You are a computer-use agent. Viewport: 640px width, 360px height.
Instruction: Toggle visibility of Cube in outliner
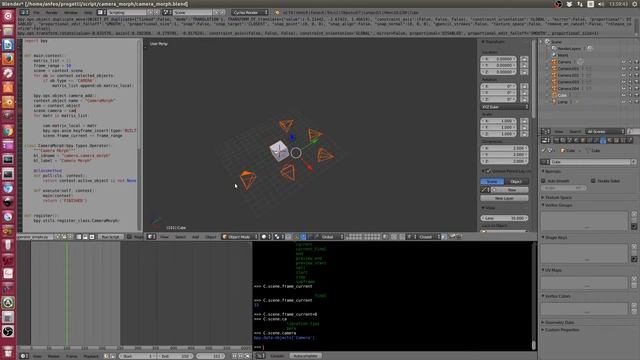coord(623,95)
